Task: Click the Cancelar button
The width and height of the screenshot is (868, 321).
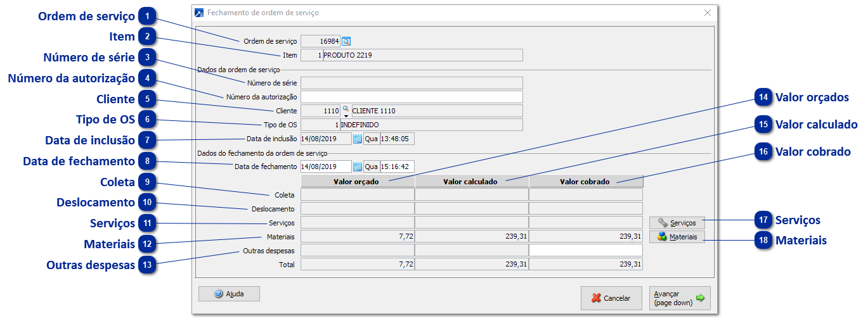Action: (x=611, y=298)
